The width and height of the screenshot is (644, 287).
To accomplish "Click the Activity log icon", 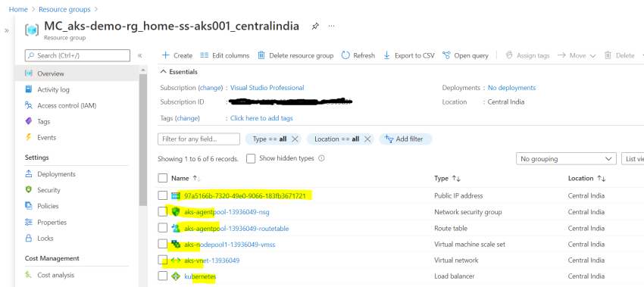I will (x=28, y=89).
